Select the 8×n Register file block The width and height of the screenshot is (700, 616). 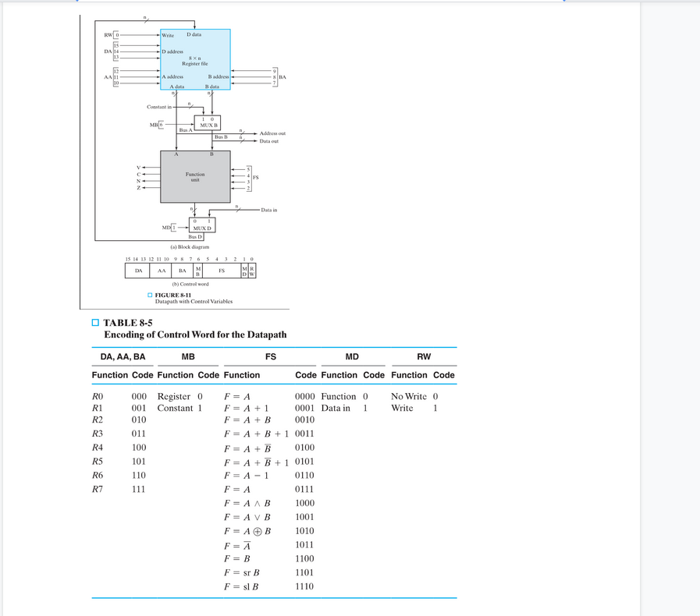point(195,61)
